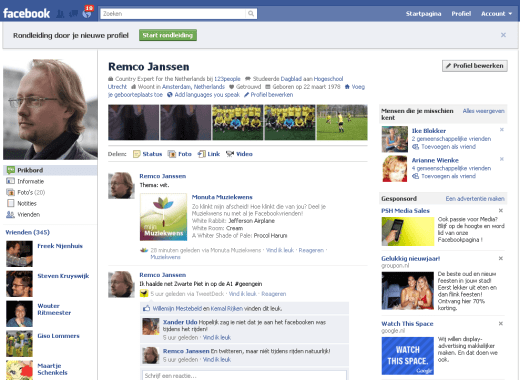Click the Alles weergeven link

[x=483, y=111]
